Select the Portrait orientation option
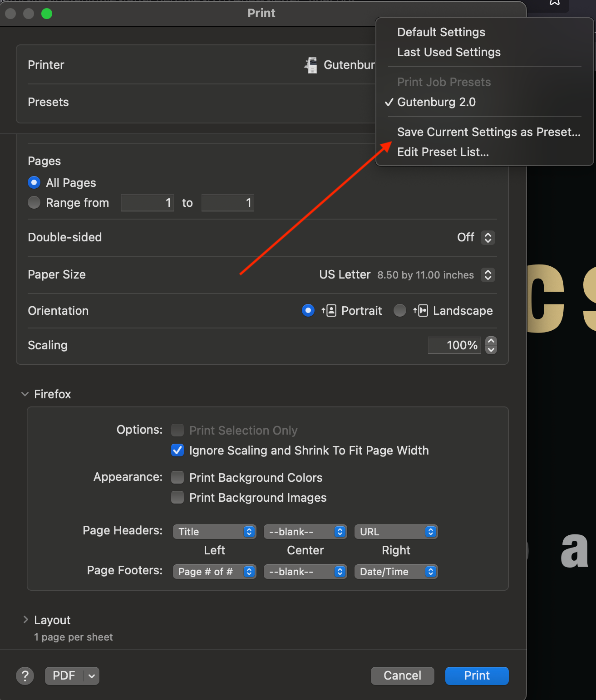 (x=308, y=310)
